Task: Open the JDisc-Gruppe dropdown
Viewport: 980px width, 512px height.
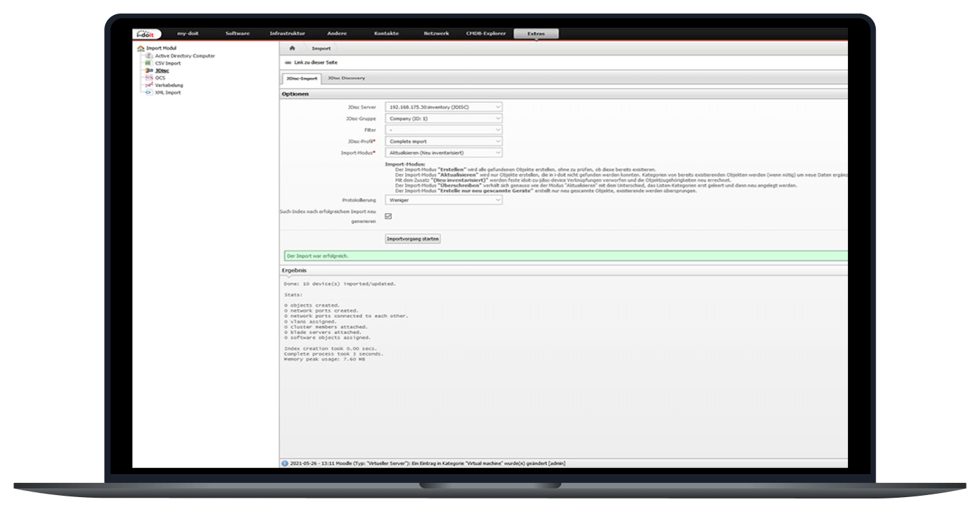Action: click(x=443, y=118)
